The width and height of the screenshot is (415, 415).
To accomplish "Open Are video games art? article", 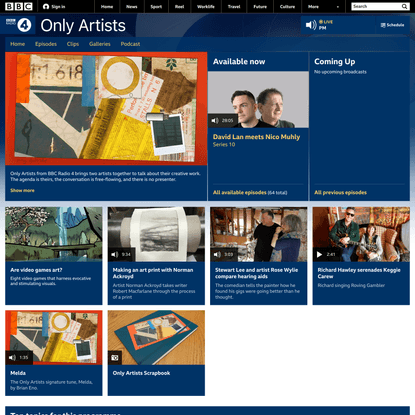I will pyautogui.click(x=36, y=270).
